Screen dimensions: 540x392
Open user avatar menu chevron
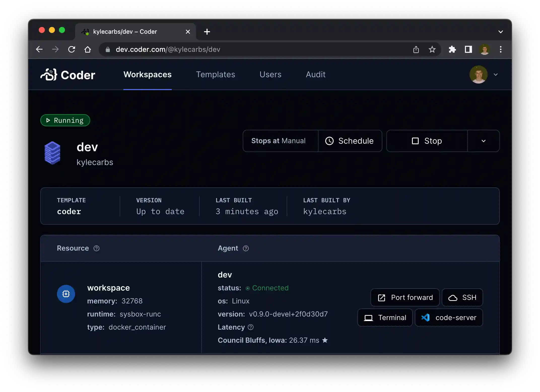pos(496,74)
